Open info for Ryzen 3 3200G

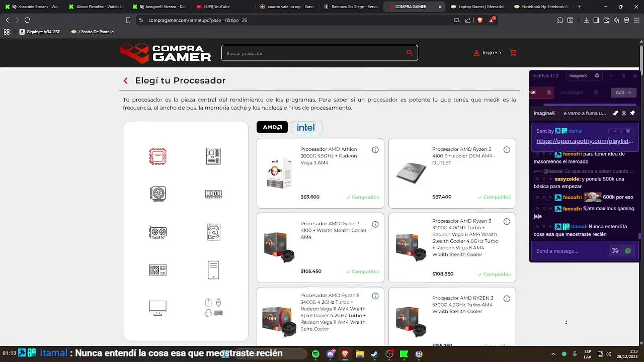pyautogui.click(x=507, y=222)
